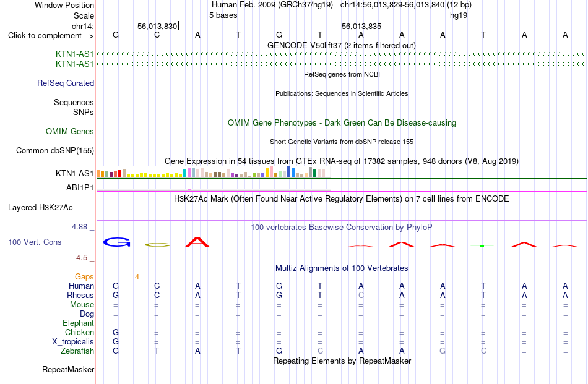
Task: Click the Rhesus alignment row label
Action: (x=80, y=295)
